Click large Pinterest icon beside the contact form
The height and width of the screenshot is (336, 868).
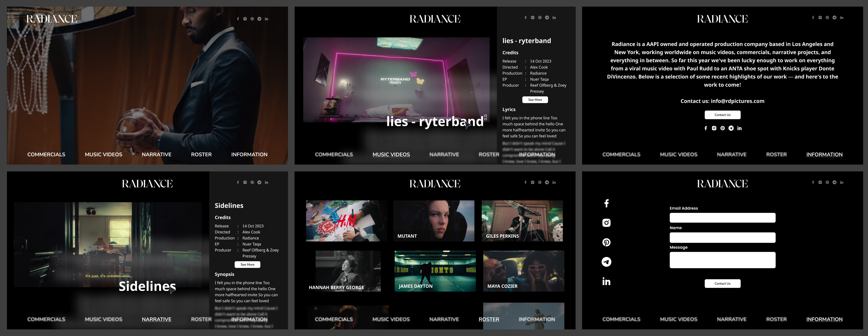[606, 242]
